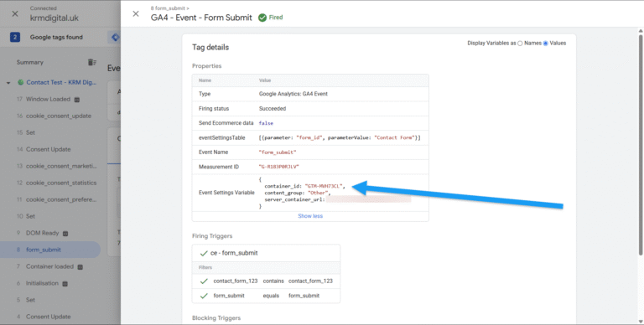This screenshot has width=644, height=325.
Task: Select the Values display radio button
Action: (545, 43)
